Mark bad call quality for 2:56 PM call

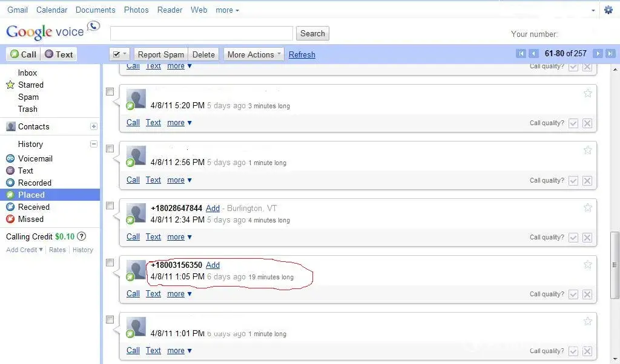587,181
